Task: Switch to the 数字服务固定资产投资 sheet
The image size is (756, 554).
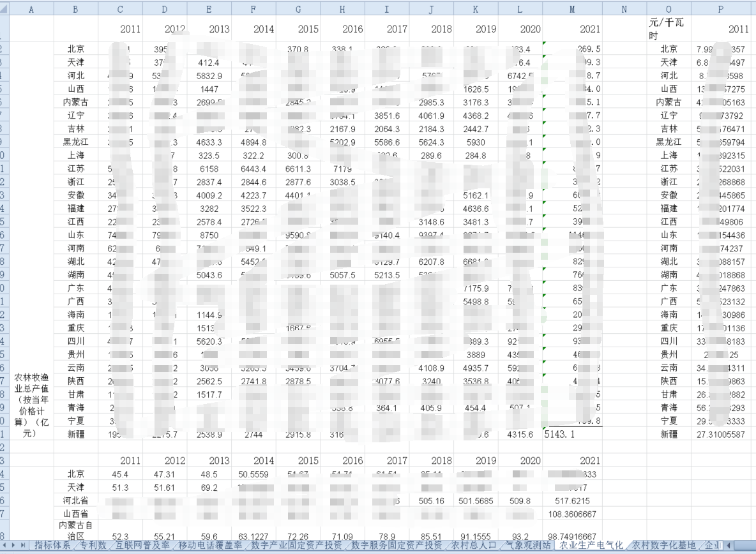Action: point(396,545)
